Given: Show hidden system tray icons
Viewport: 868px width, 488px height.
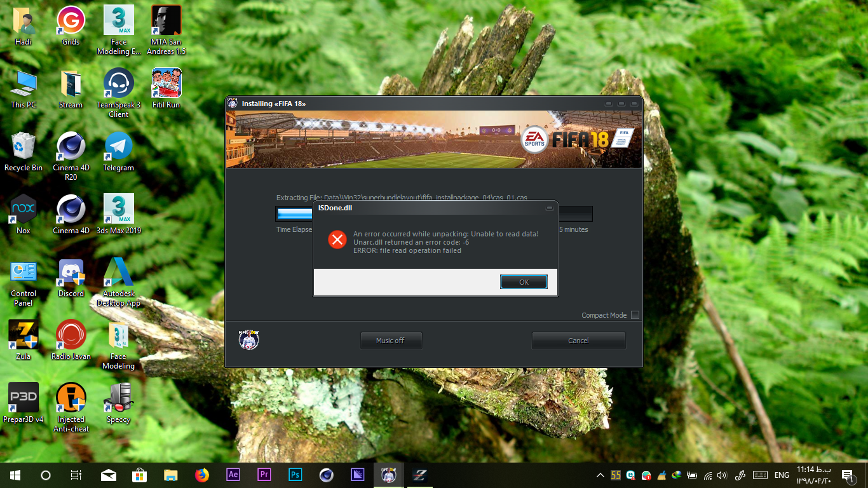Looking at the screenshot, I should pyautogui.click(x=600, y=475).
